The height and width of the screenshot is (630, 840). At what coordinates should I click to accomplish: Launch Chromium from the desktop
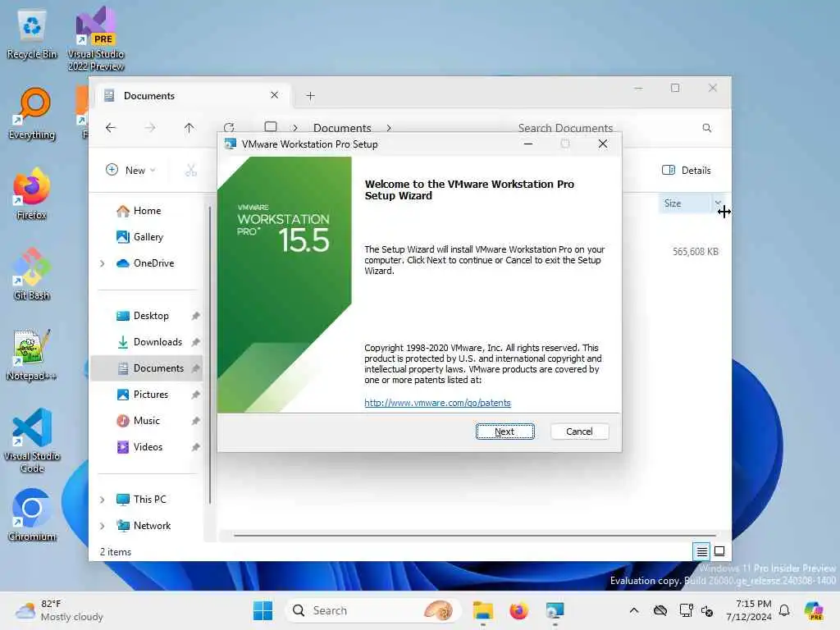click(x=32, y=515)
